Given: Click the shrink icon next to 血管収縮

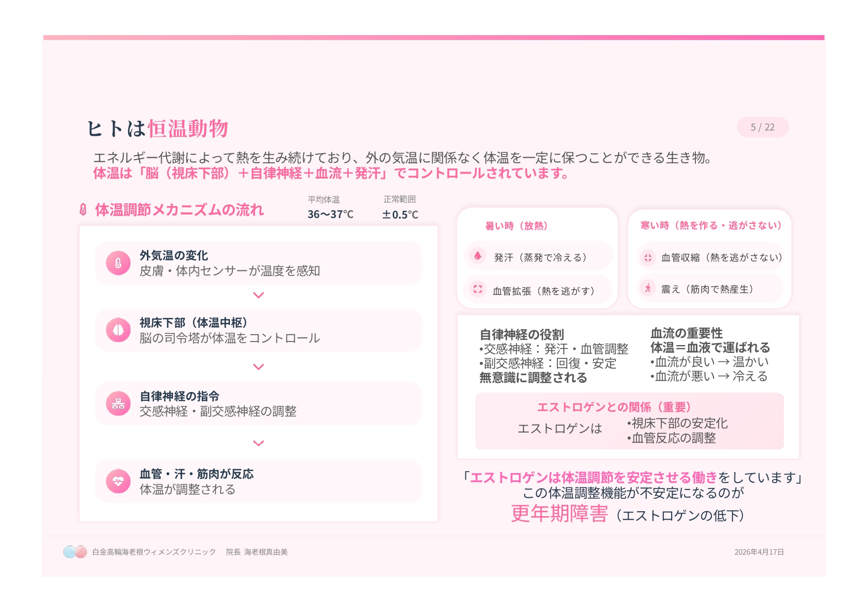Looking at the screenshot, I should coord(647,257).
